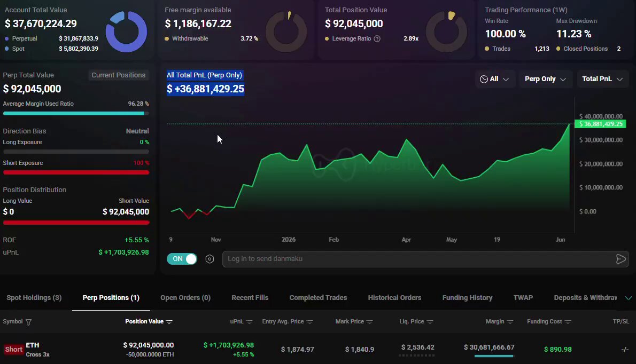
Task: Click the free margin $ 1,186,167.22 value
Action: (198, 24)
